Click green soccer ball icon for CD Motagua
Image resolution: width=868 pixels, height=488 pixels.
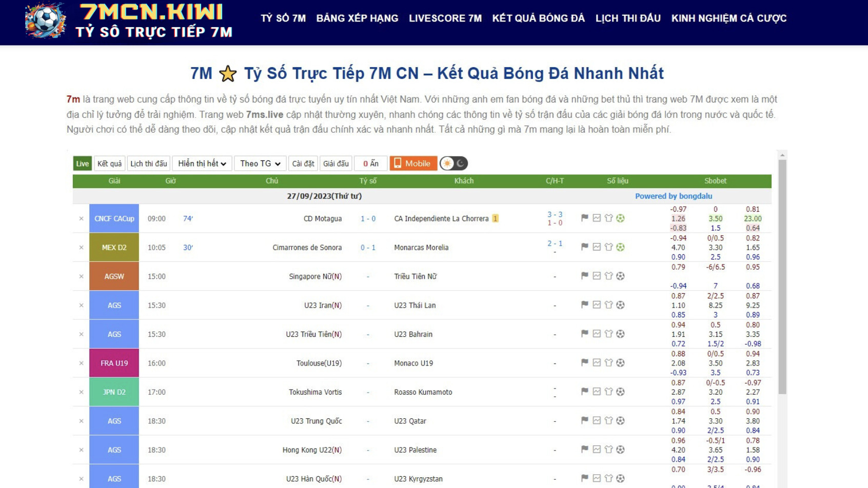(x=620, y=218)
